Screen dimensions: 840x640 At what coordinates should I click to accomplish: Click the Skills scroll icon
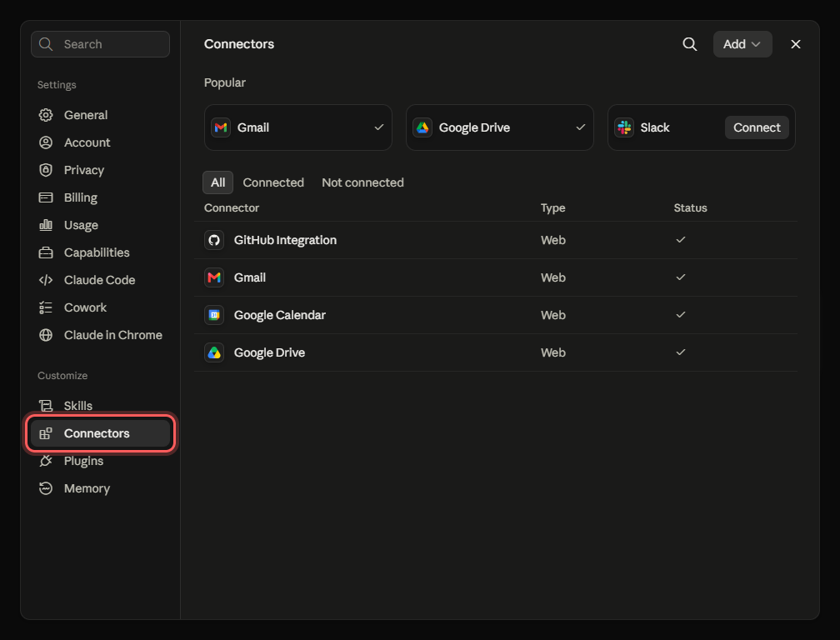click(x=46, y=406)
